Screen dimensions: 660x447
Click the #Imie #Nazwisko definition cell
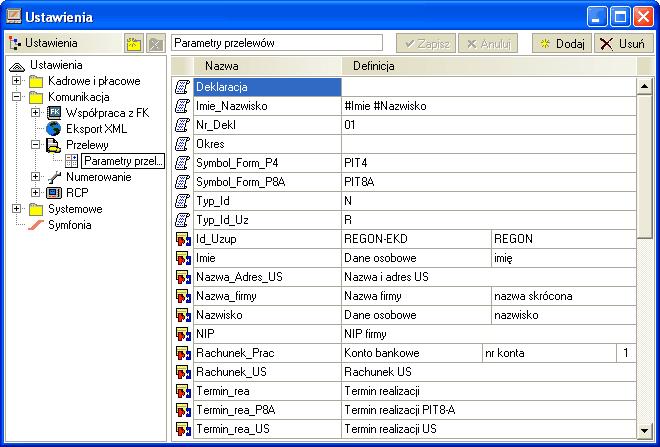tap(489, 106)
